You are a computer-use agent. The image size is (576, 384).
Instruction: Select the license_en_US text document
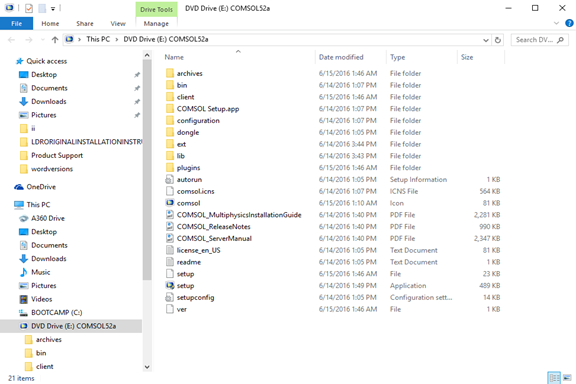point(198,250)
